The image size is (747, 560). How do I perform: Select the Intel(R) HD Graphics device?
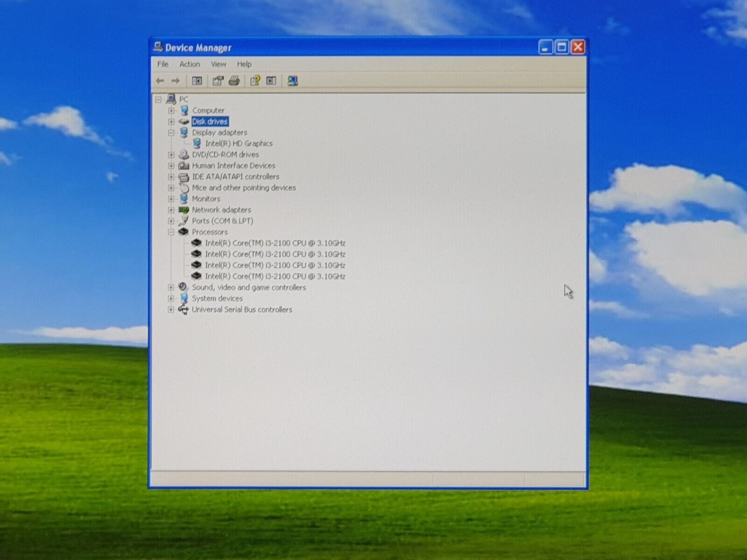point(239,144)
